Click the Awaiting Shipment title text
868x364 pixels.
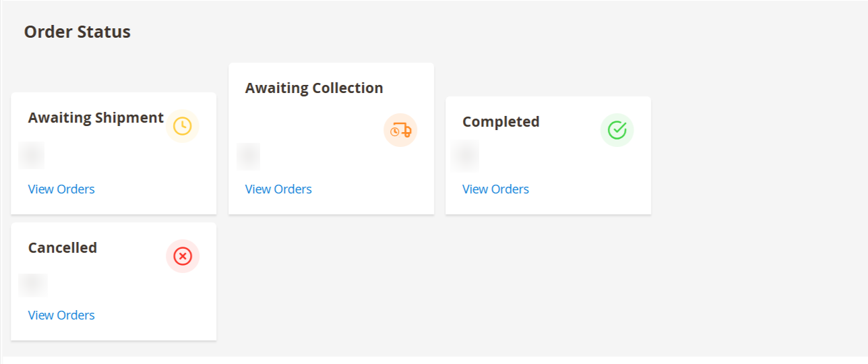point(96,118)
